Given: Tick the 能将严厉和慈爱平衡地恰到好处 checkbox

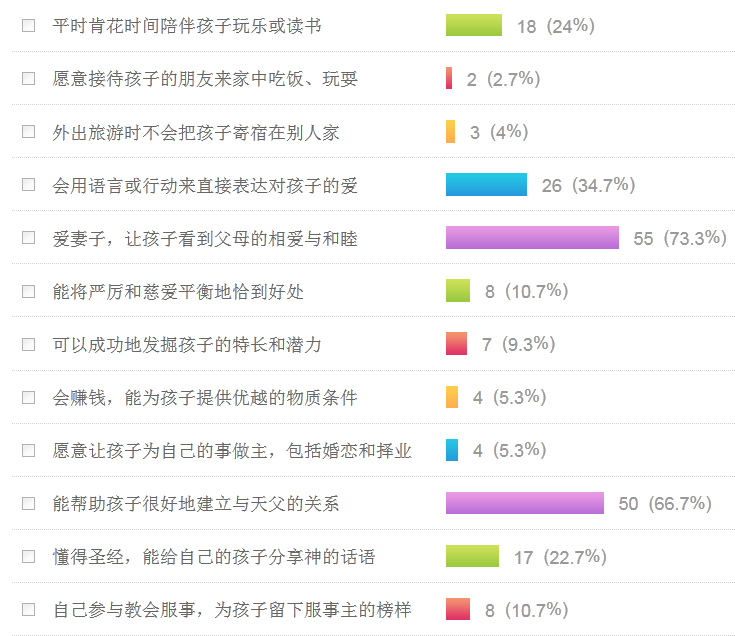Looking at the screenshot, I should coord(28,291).
